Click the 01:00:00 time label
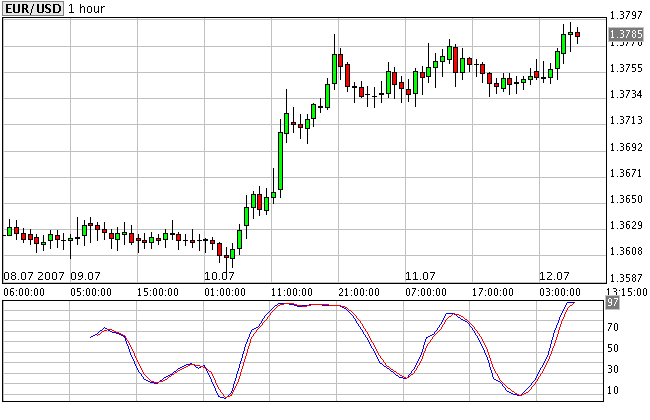This screenshot has height=420, width=650. tap(225, 292)
